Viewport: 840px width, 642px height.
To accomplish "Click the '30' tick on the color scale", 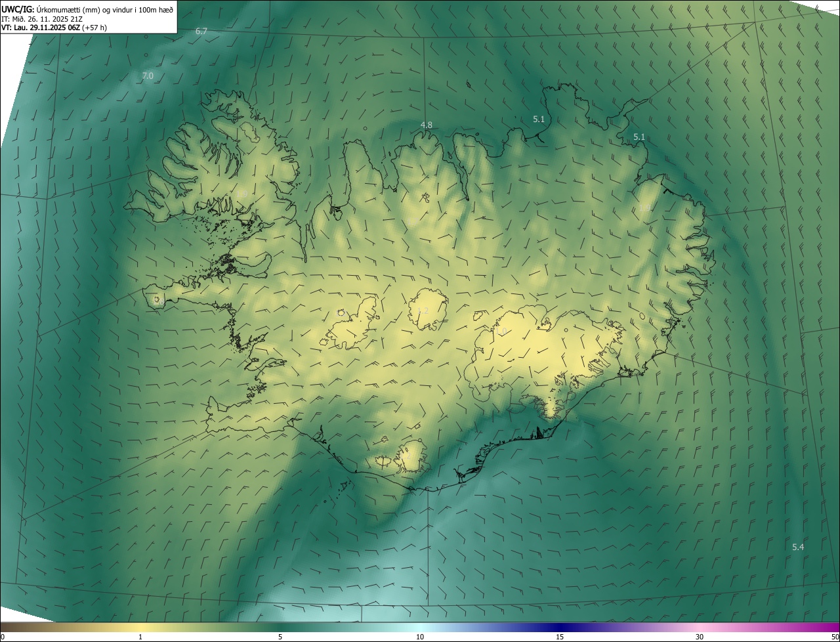I will (x=700, y=637).
